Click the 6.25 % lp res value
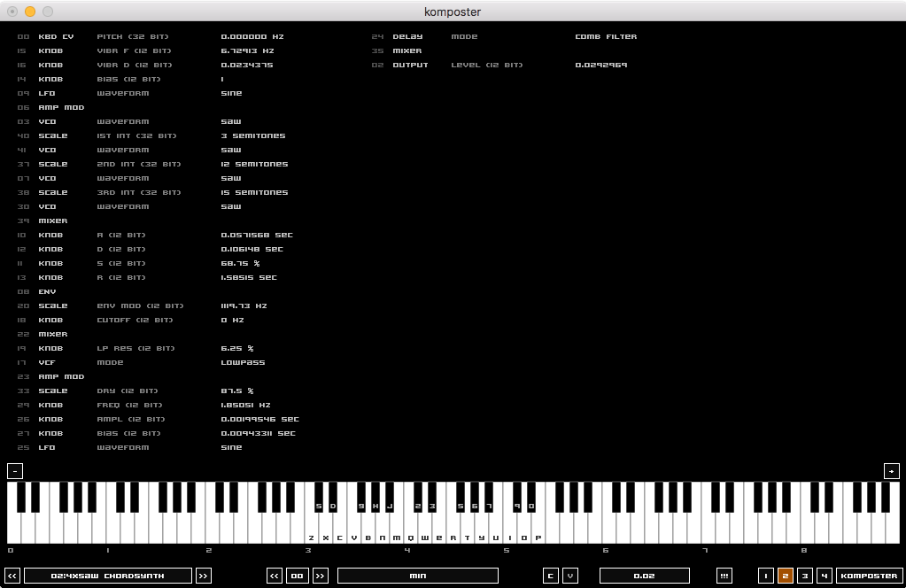This screenshot has width=906, height=588. click(236, 348)
